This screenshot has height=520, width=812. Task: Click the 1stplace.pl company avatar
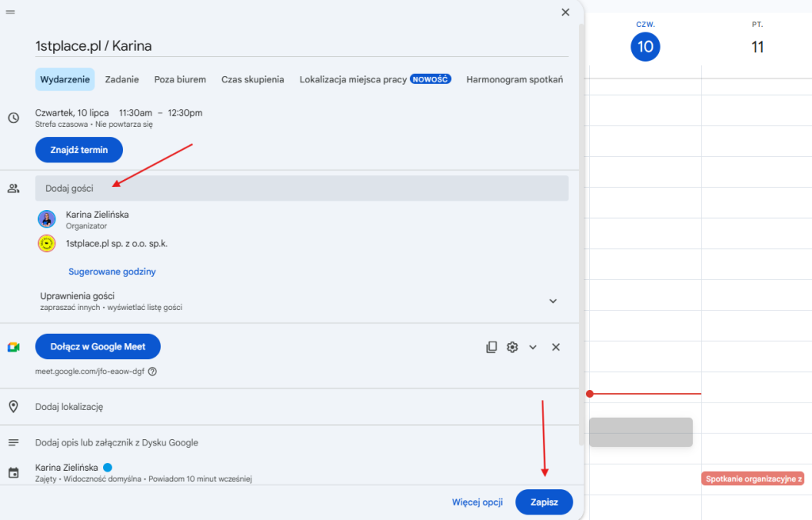pyautogui.click(x=47, y=243)
